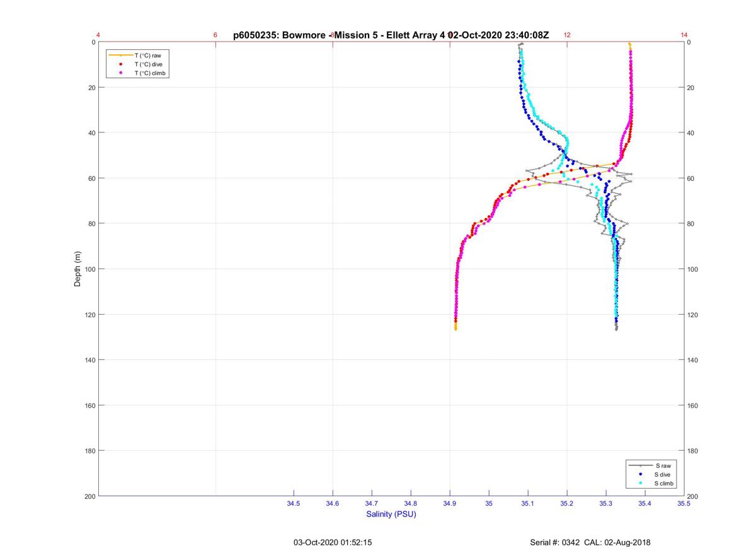The image size is (756, 558).
Task: Click the salinity tick label 35
Action: pos(489,504)
